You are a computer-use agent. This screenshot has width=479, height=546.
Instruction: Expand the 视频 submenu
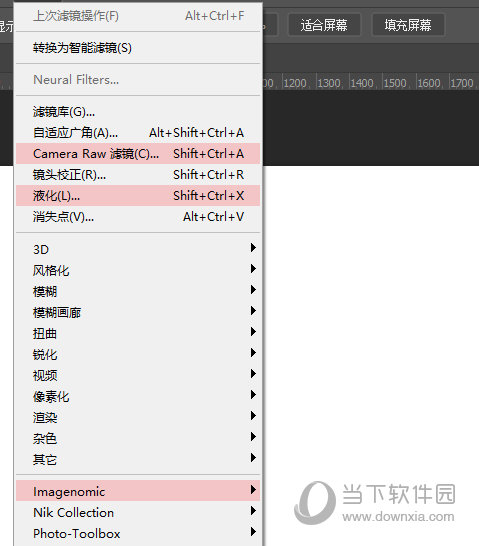pos(138,375)
